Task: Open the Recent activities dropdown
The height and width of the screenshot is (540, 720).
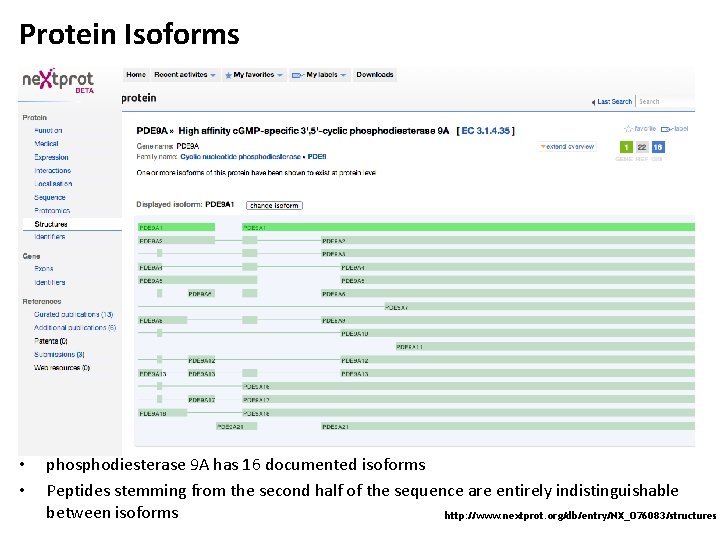Action: [x=184, y=75]
